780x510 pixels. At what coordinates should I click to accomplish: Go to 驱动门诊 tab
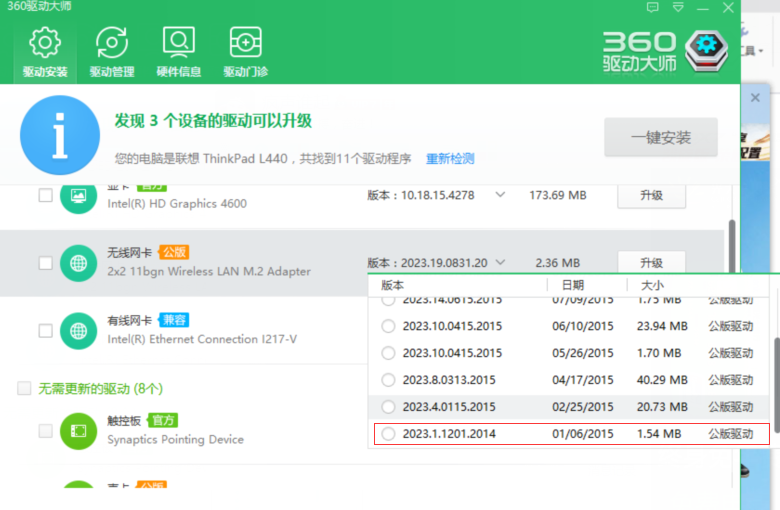(246, 52)
